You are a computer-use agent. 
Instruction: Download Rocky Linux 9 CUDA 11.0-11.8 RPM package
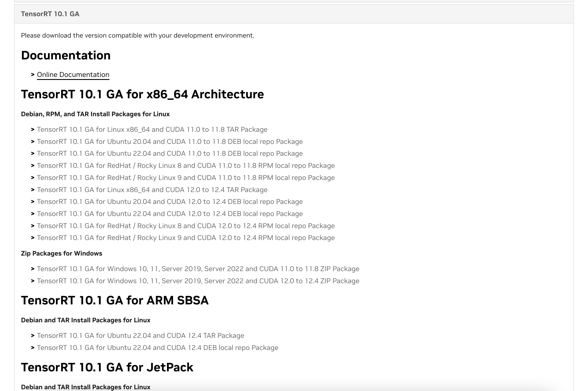[x=186, y=178]
